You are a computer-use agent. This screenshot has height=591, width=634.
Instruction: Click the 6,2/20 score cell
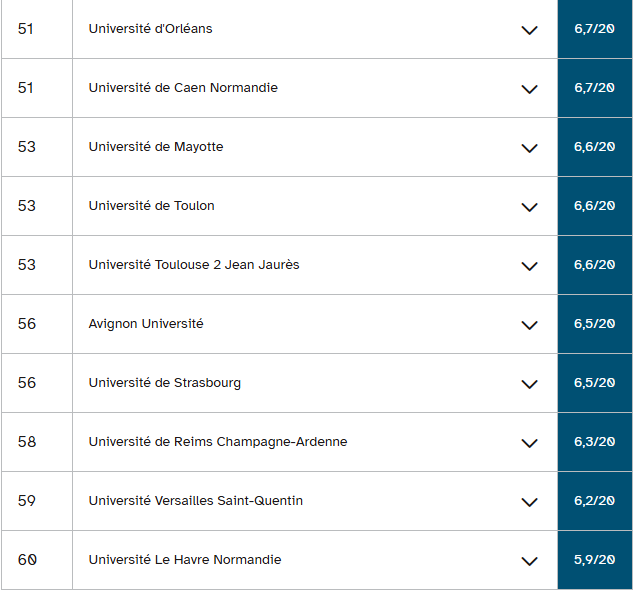[x=594, y=501]
